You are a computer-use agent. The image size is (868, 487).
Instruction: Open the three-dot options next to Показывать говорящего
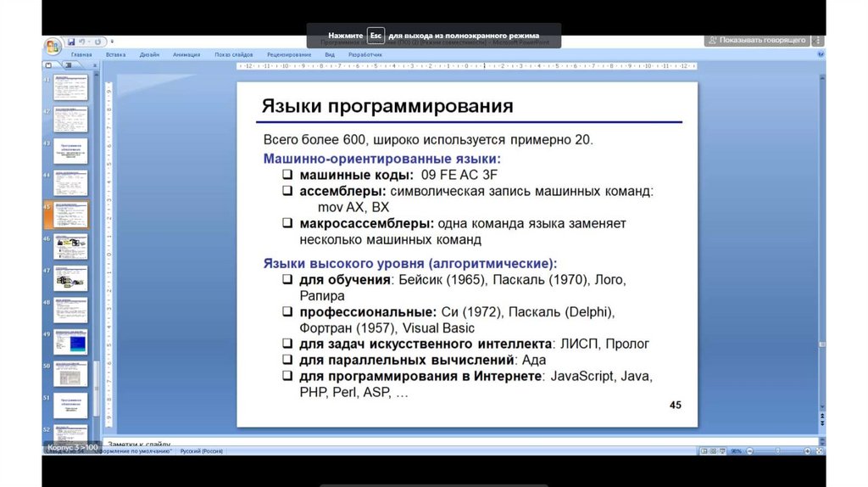pos(818,40)
